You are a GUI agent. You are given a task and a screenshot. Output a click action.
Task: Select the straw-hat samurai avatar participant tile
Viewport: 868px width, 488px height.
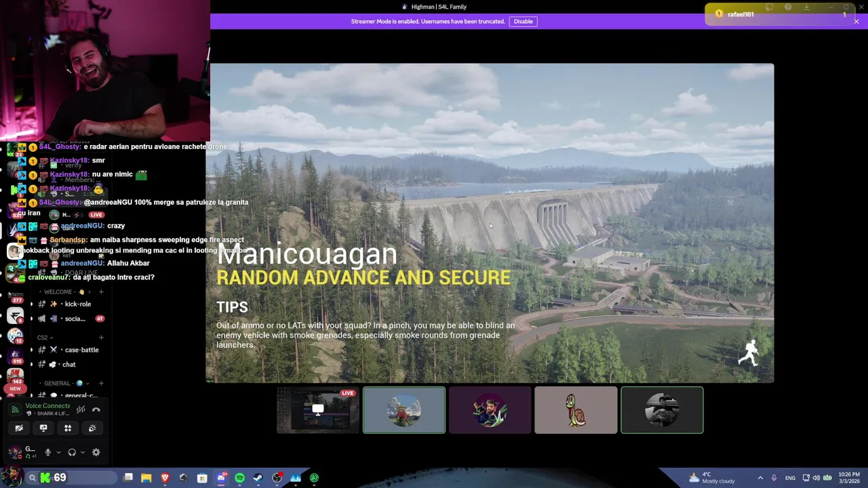click(x=404, y=410)
